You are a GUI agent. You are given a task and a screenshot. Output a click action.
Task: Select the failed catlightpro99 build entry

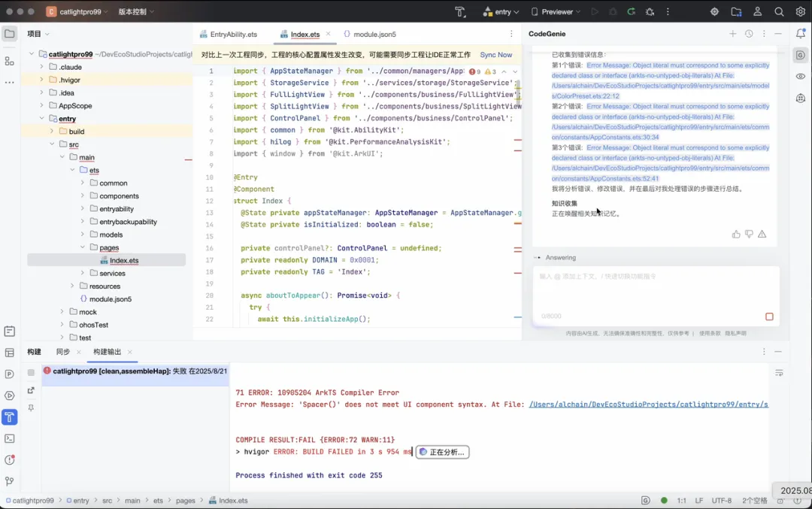click(135, 371)
